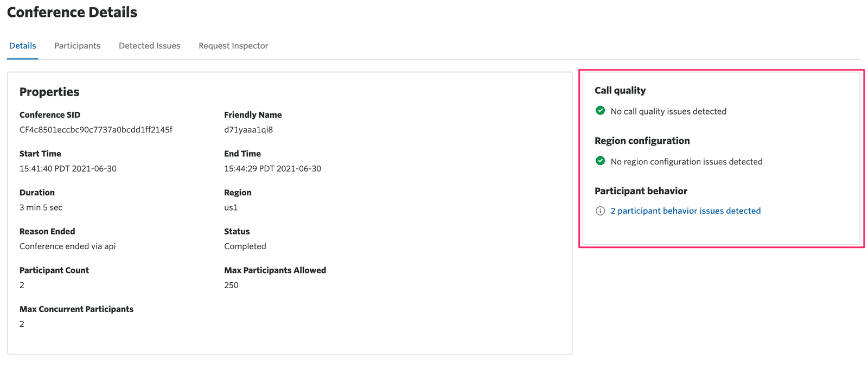Select the Details tab
The image size is (868, 368).
(x=23, y=46)
